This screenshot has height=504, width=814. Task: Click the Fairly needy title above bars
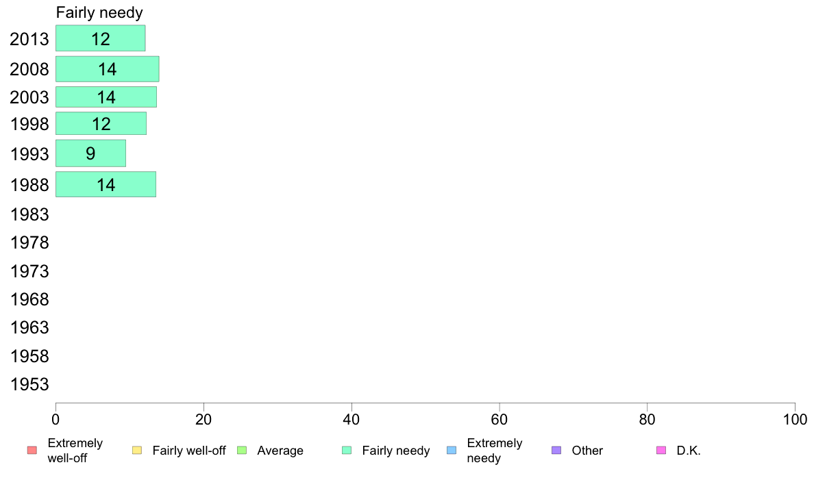(99, 12)
